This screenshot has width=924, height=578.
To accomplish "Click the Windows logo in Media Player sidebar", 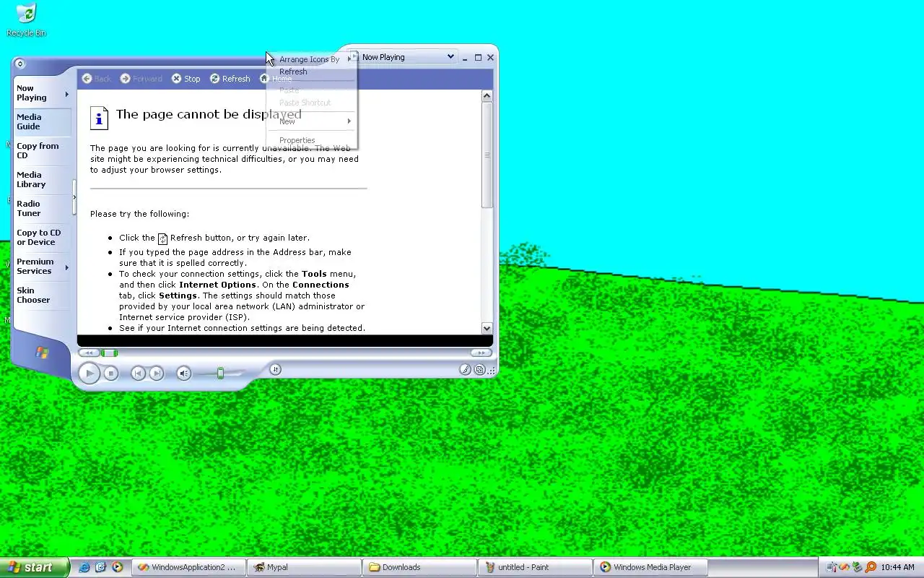I will 42,353.
